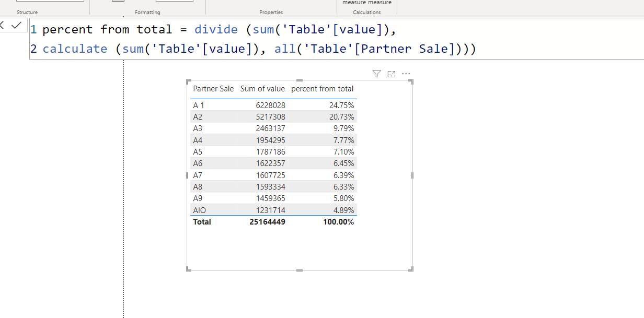Click the 6.39% percentage cell
Screen dimensions: 644x318
coord(343,175)
